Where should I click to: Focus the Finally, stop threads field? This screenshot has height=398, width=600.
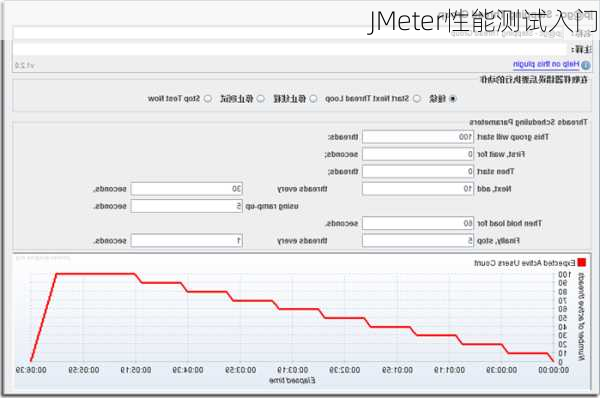[418, 241]
